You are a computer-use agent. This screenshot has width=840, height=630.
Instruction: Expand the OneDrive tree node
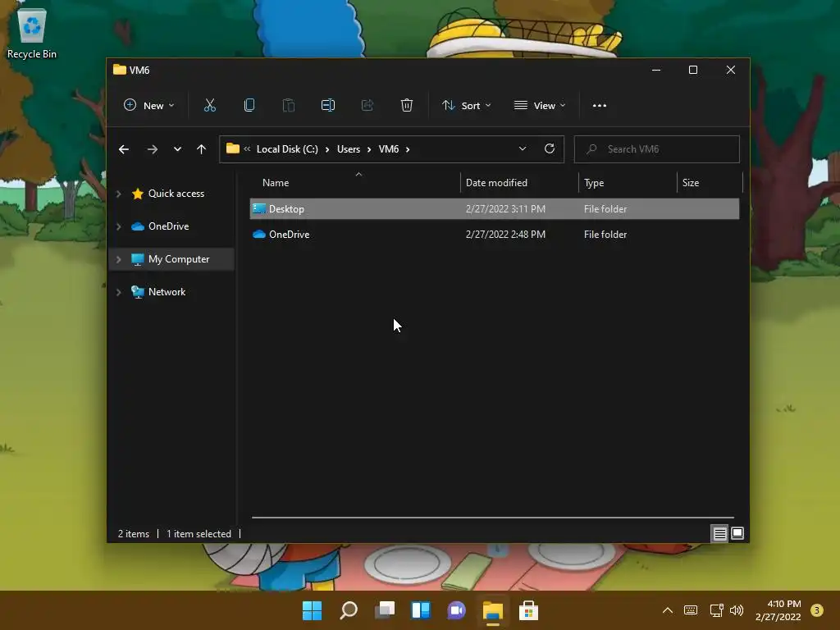(x=118, y=226)
